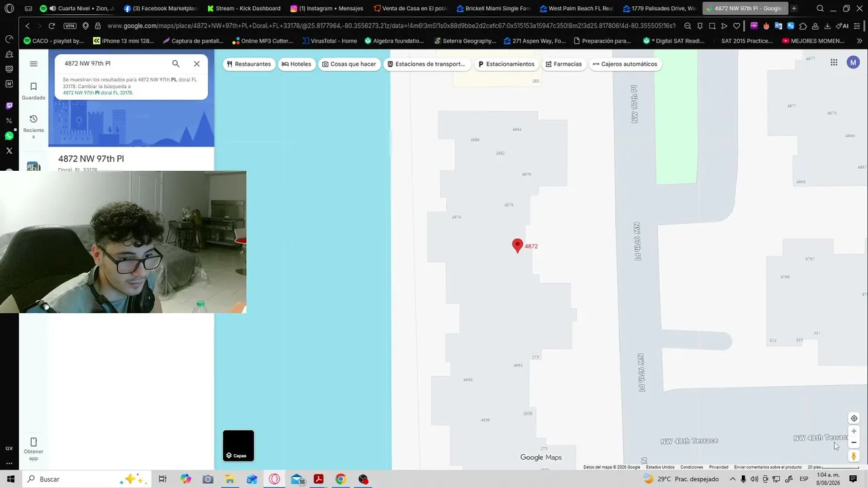
Task: Switch to West Palm Beach FL Real tab
Action: coord(576,9)
